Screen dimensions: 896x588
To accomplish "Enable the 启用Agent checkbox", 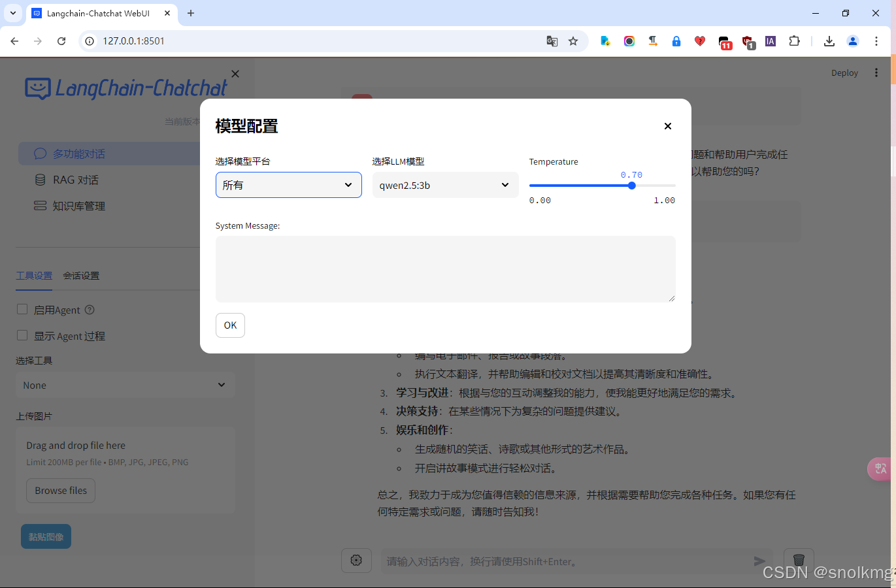I will click(22, 309).
